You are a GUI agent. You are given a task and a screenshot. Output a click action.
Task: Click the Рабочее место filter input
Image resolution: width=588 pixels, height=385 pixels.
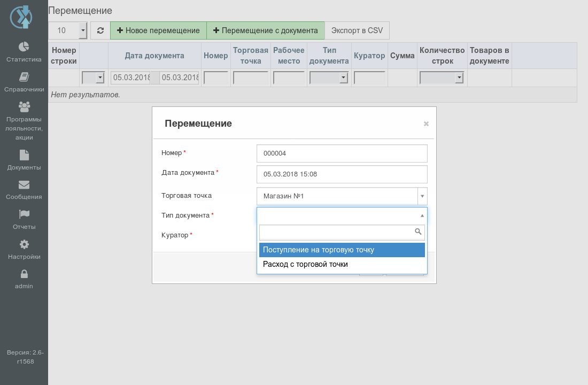tap(289, 78)
